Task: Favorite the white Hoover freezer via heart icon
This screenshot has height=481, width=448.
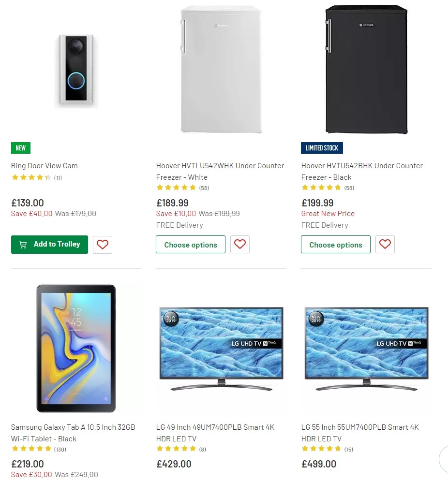Action: tap(240, 245)
